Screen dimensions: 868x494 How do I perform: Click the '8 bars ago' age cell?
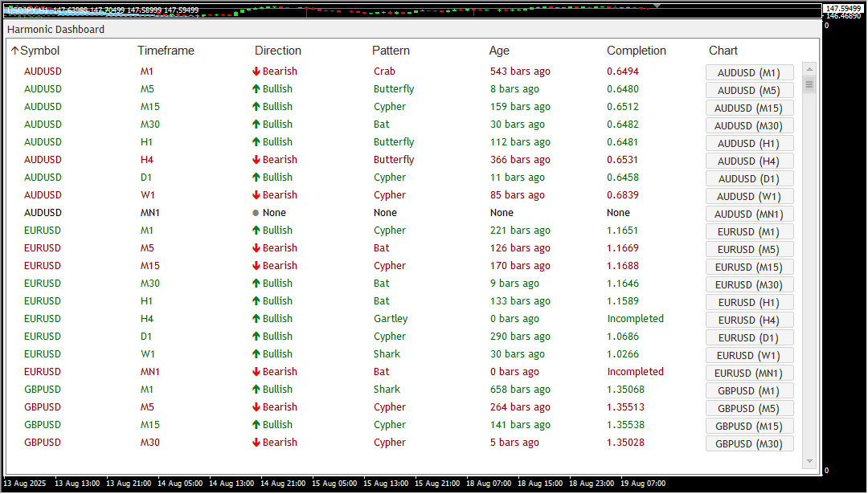pyautogui.click(x=515, y=89)
